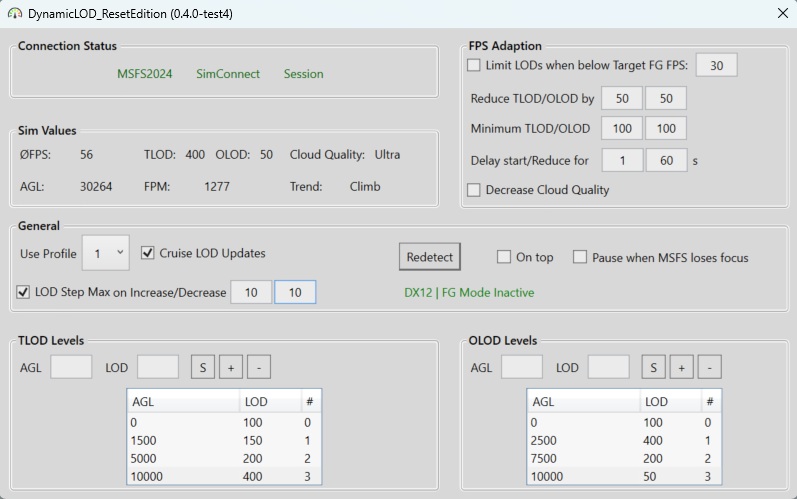Click the AGL input in TLOD Levels
This screenshot has width=797, height=499.
point(71,367)
